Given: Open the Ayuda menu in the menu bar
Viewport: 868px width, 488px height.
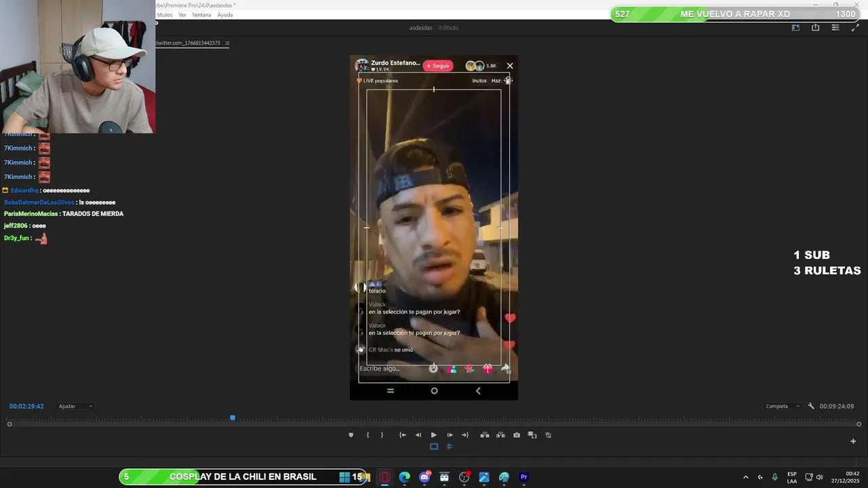Looking at the screenshot, I should (x=225, y=14).
